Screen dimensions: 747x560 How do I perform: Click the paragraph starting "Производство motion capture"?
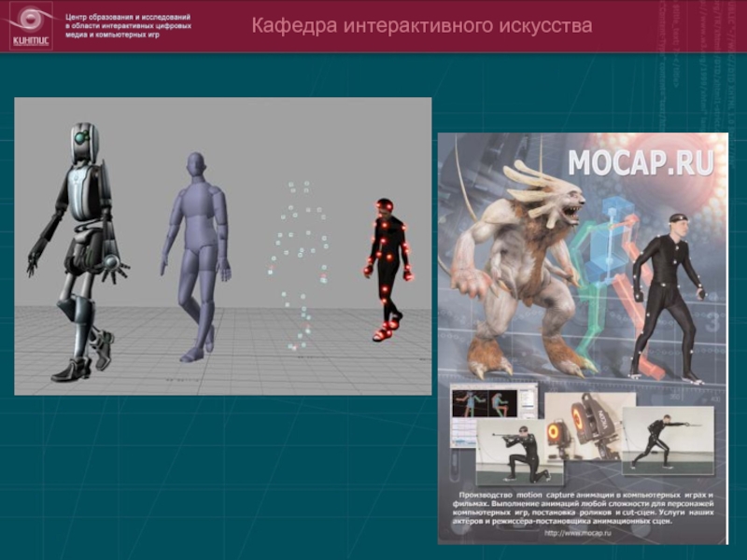pyautogui.click(x=583, y=508)
